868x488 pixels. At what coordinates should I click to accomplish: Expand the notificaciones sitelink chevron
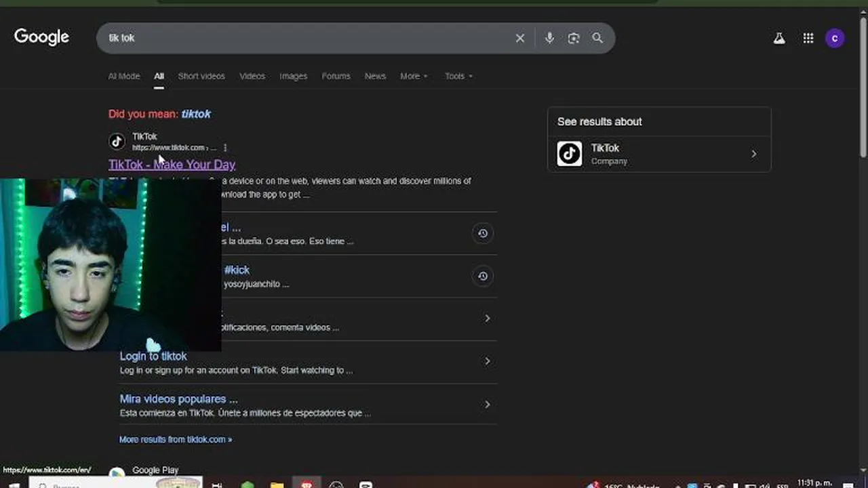(487, 318)
